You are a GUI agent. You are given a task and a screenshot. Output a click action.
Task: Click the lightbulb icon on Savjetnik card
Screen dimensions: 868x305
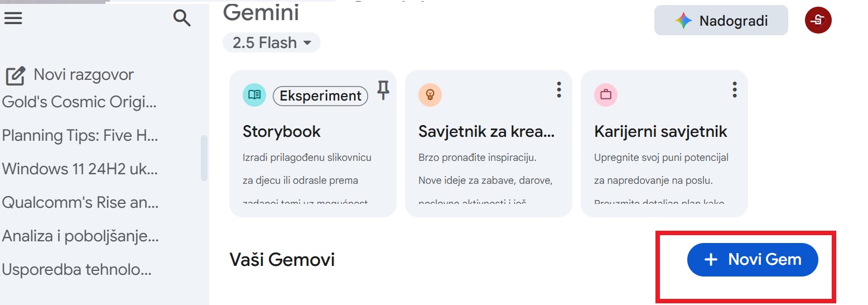click(430, 95)
